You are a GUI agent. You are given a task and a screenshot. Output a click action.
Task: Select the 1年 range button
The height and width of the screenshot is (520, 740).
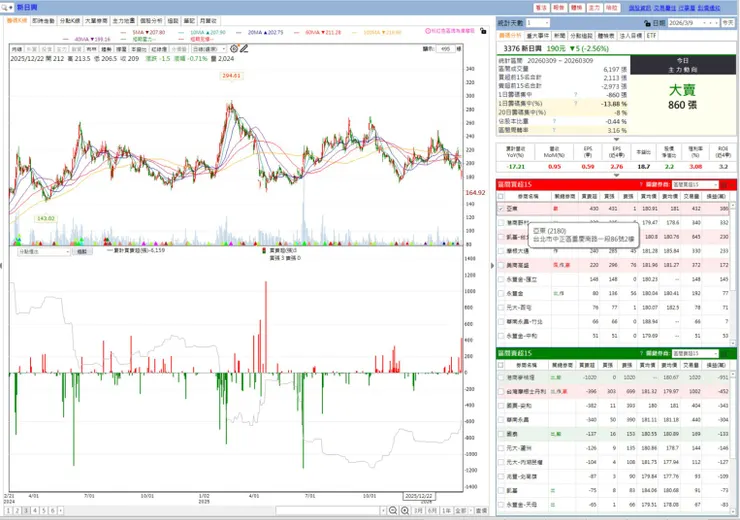[446, 511]
